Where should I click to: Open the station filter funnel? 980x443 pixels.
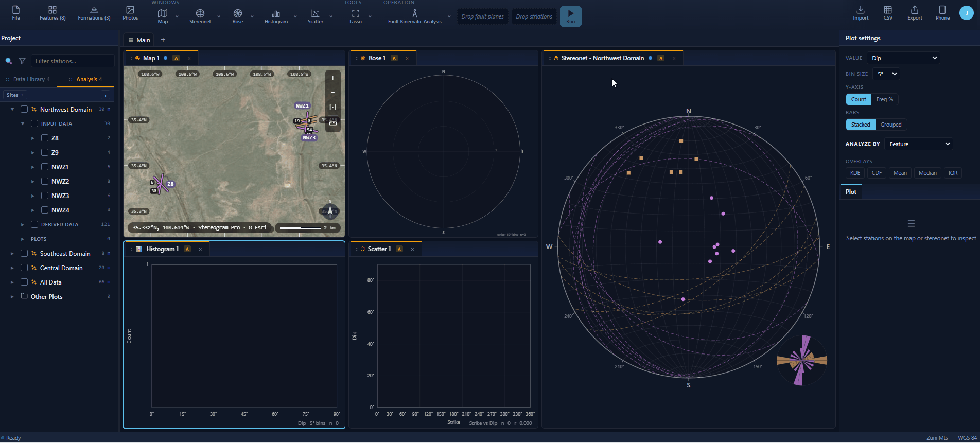(22, 61)
